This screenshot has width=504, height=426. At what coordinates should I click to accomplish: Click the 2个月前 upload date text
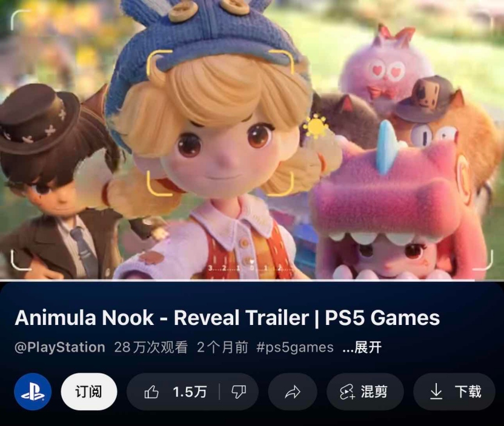(x=222, y=347)
